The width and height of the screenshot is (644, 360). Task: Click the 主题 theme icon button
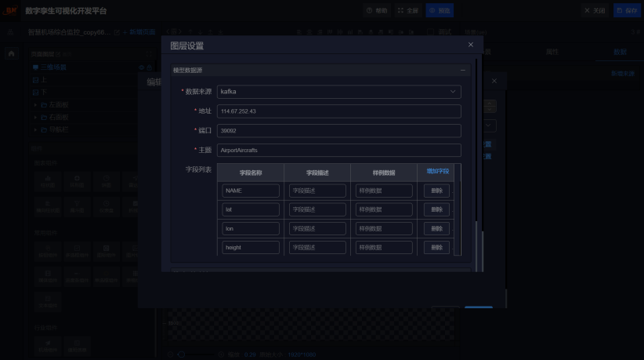tap(407, 10)
